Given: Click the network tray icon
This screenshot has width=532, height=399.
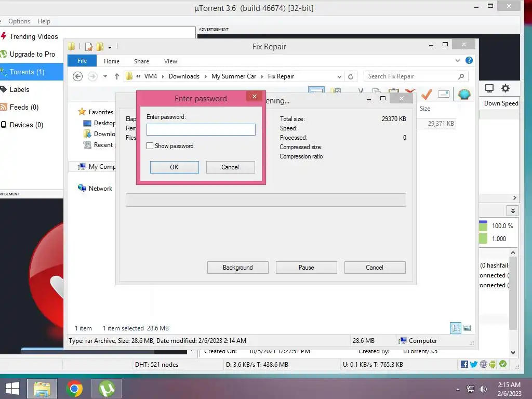Looking at the screenshot, I should pos(471,389).
